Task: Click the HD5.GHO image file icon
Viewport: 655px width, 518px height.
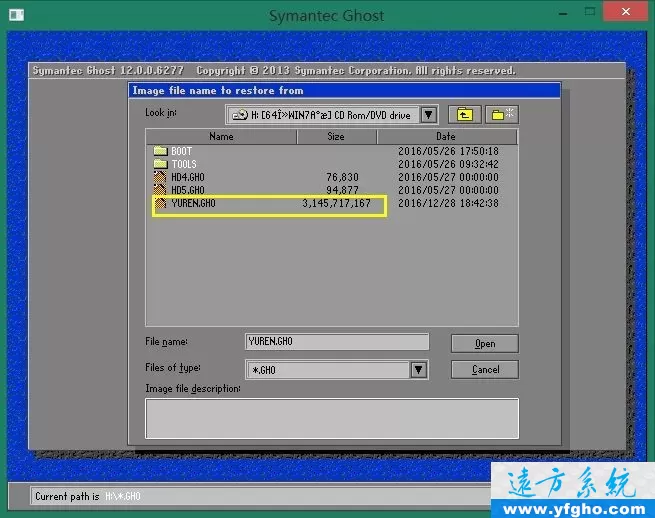Action: [x=160, y=190]
